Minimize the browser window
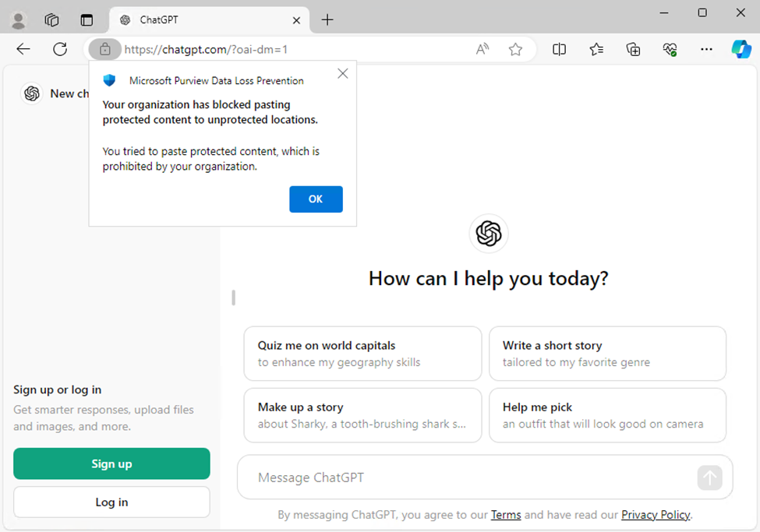760x532 pixels. (x=664, y=13)
